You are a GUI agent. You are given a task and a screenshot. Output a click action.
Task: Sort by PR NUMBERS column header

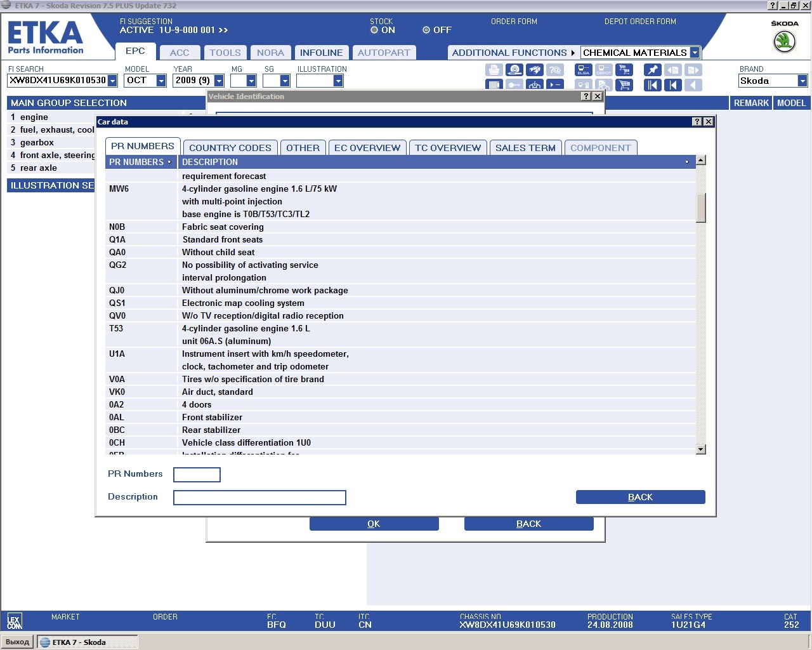pyautogui.click(x=141, y=162)
